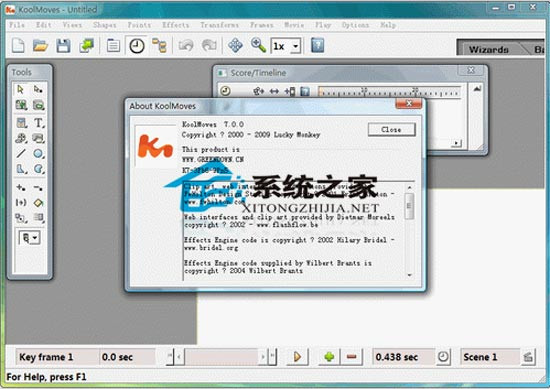Screen dimensions: 550x389
Task: Save the movie with the floppy disk icon
Action: click(x=63, y=46)
